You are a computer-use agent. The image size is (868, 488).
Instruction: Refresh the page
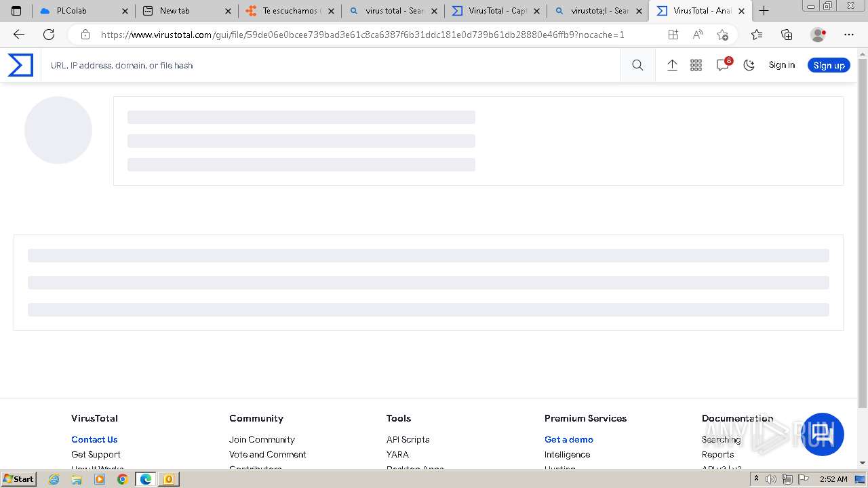point(49,35)
